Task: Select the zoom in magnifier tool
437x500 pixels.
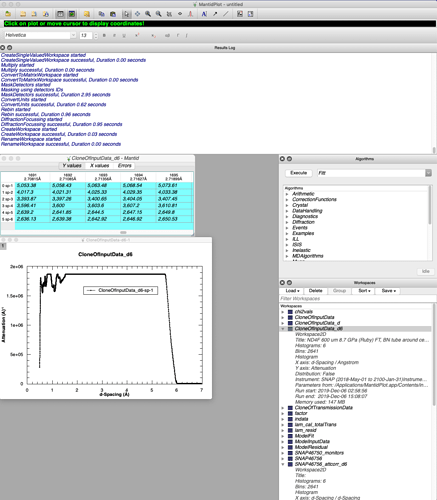Action: [148, 14]
